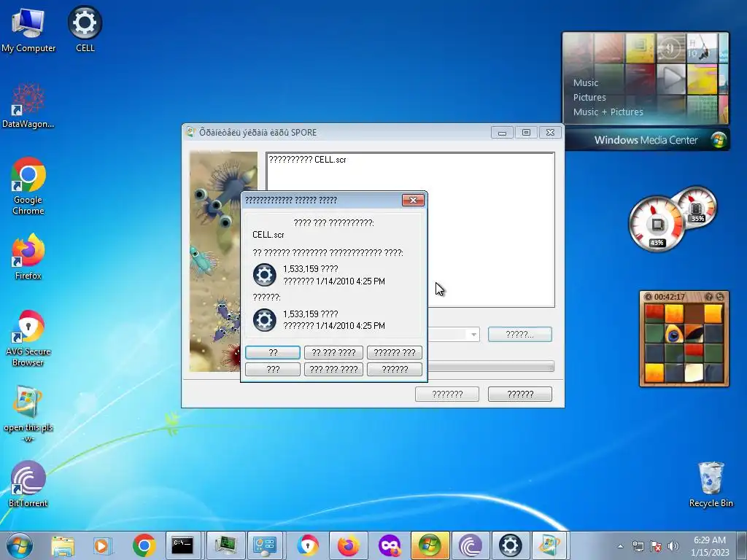Launch Windows Media Player from taskbar
This screenshot has height=560, width=747.
[102, 545]
